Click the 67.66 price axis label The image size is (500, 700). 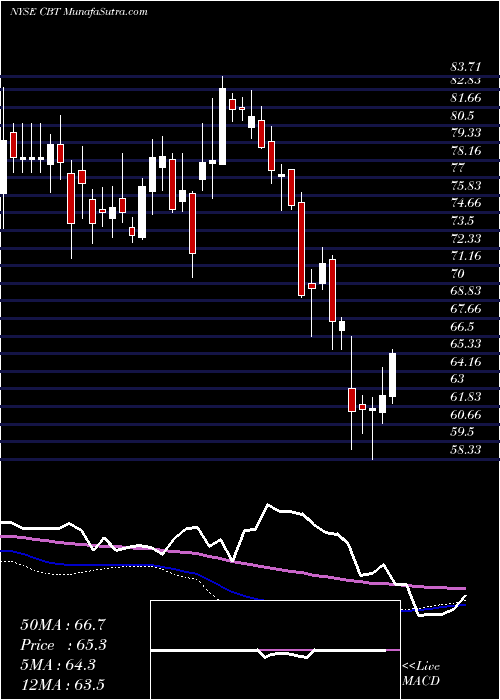coord(466,308)
